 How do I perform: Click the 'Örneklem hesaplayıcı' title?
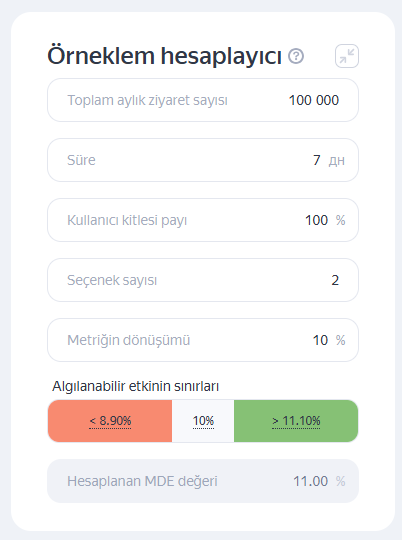(164, 56)
